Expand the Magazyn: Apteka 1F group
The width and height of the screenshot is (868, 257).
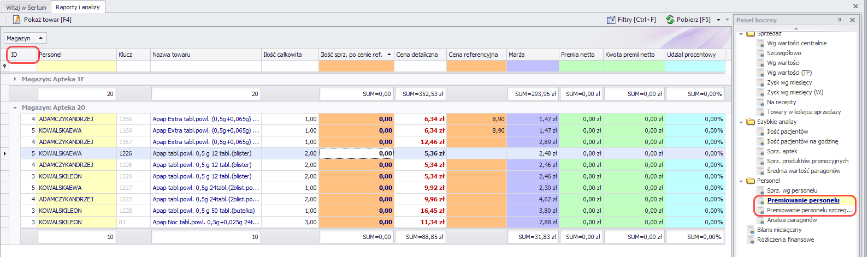15,79
